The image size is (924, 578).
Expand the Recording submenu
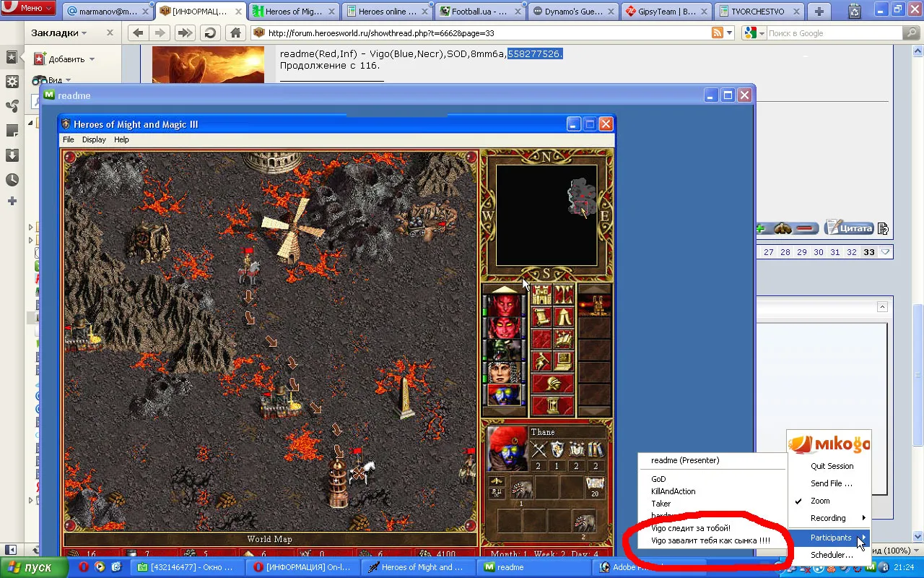(829, 518)
